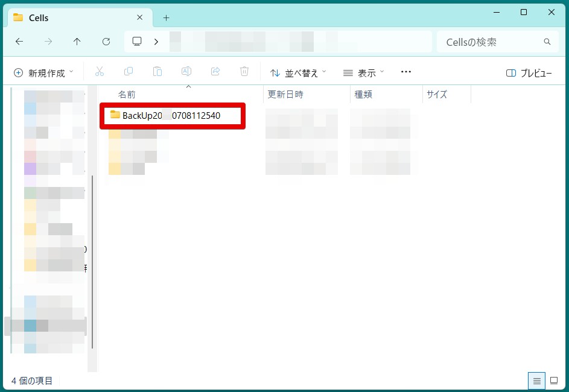Click the Cut scissors icon
This screenshot has width=569, height=392.
(100, 71)
